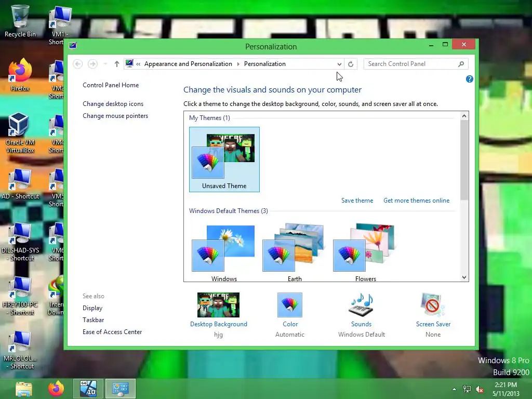Open File Explorer from the taskbar

tap(24, 389)
